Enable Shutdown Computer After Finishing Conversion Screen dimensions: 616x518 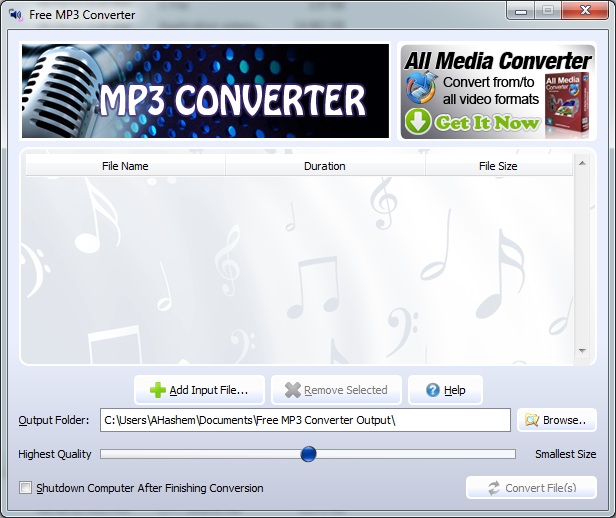click(26, 488)
